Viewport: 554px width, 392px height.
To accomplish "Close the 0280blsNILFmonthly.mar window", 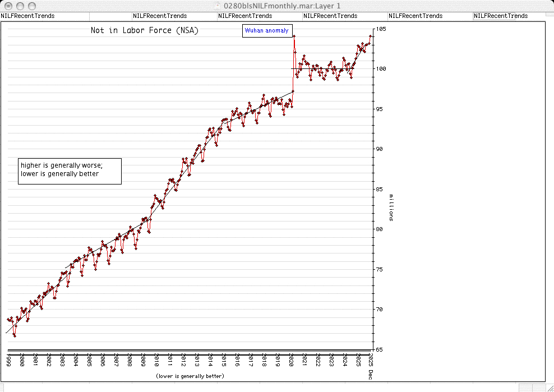I will (x=7, y=5).
